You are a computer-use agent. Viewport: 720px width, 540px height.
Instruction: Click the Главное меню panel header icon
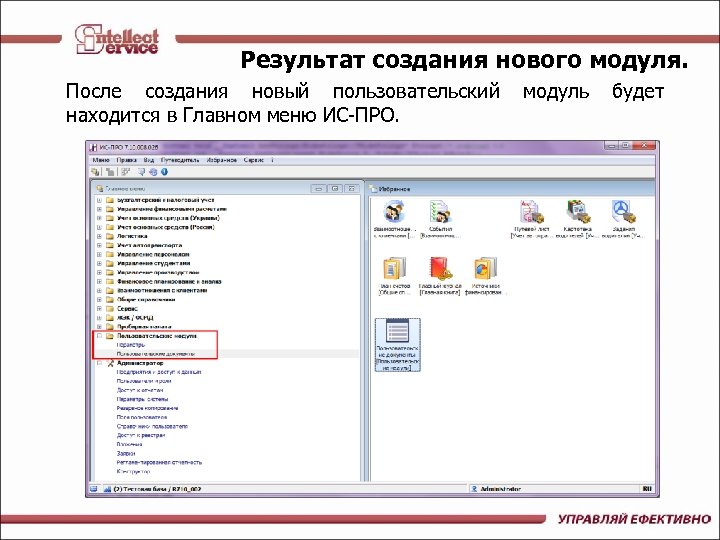click(x=100, y=189)
